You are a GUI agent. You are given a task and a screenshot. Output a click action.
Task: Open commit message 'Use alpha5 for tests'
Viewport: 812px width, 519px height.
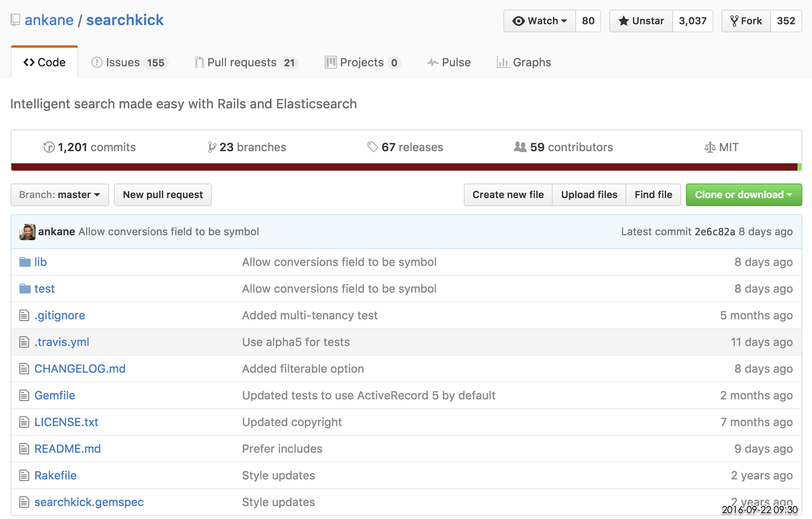[x=296, y=342]
